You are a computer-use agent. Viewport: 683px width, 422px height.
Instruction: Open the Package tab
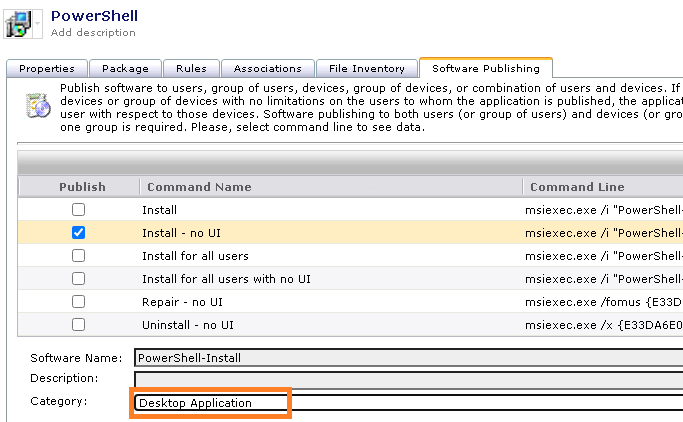[125, 69]
